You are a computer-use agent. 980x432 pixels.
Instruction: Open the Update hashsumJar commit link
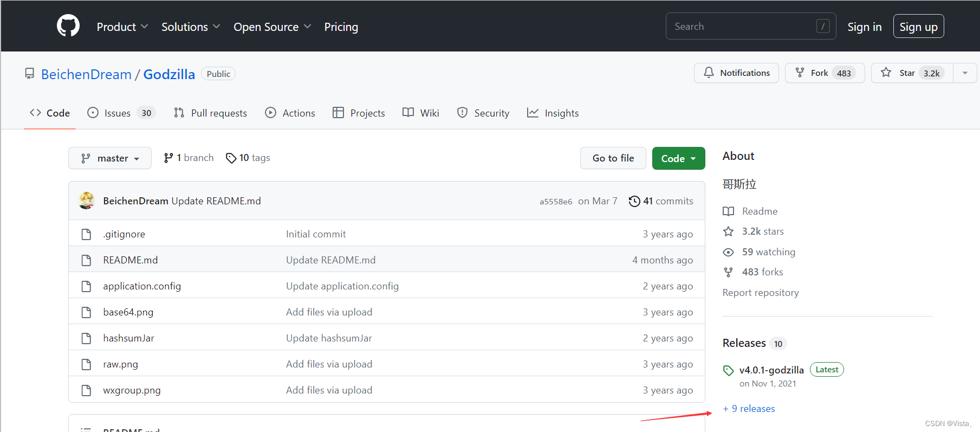[329, 338]
